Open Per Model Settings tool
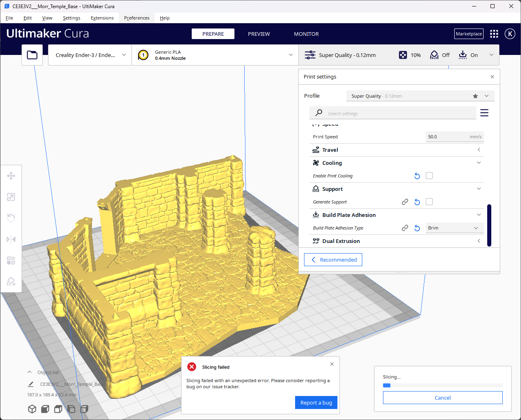 tap(11, 260)
